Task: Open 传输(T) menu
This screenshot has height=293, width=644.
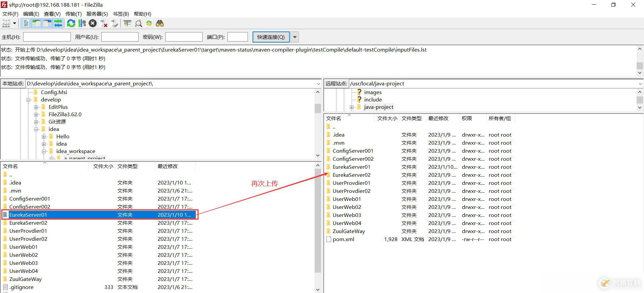Action: click(73, 14)
